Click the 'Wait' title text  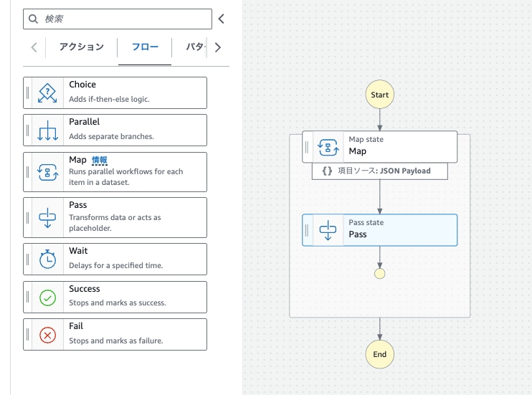(78, 250)
